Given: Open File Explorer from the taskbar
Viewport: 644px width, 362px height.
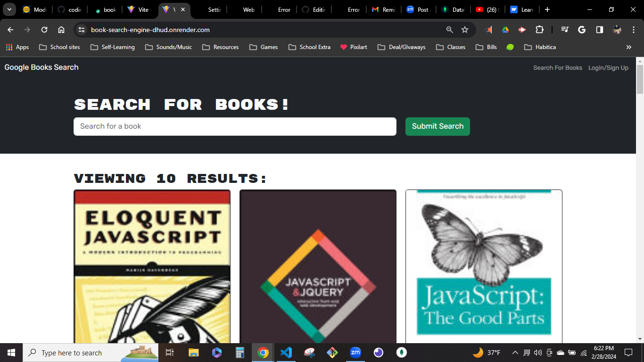Looking at the screenshot, I should coord(194,353).
